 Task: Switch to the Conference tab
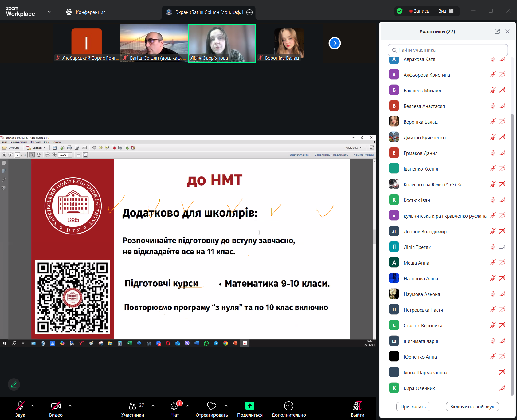tap(86, 12)
